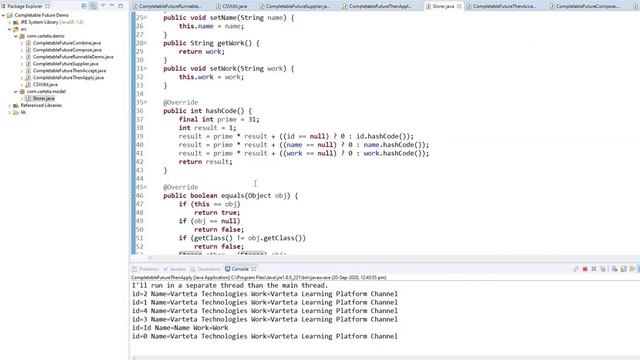The height and width of the screenshot is (360, 640).
Task: Select CompletableFutureThenApply.java in Package Explorer
Action: click(68, 78)
